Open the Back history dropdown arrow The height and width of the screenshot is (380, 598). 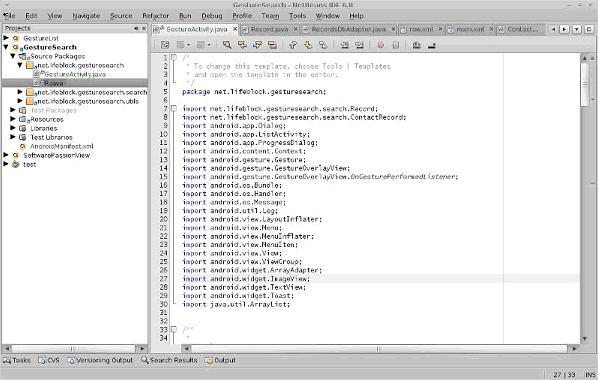[188, 45]
